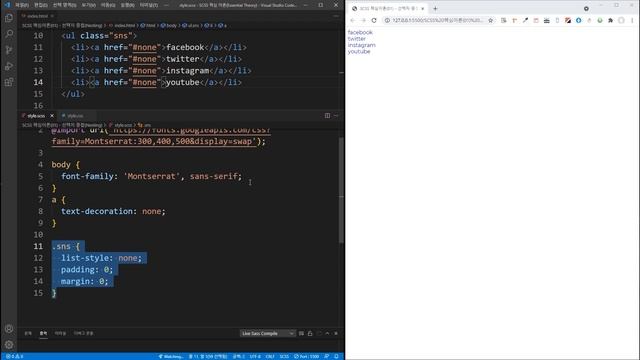This screenshot has height=360, width=640.
Task: Click the color picker eyedropper extension icon
Action: click(x=525, y=20)
